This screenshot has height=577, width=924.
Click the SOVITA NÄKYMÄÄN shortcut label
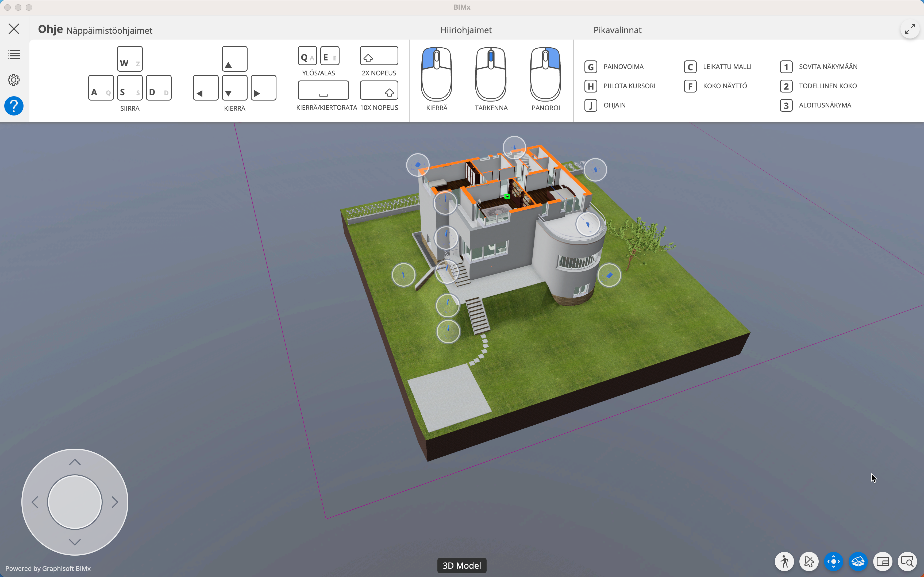828,67
